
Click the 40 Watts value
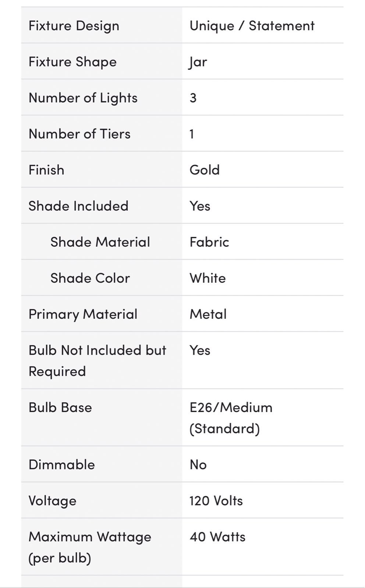(217, 537)
